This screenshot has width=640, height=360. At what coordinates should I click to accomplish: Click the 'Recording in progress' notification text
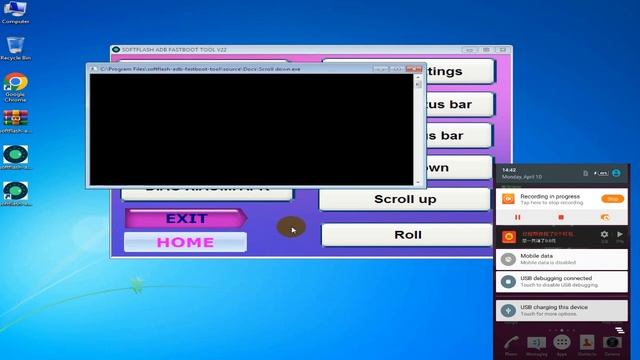pos(550,196)
